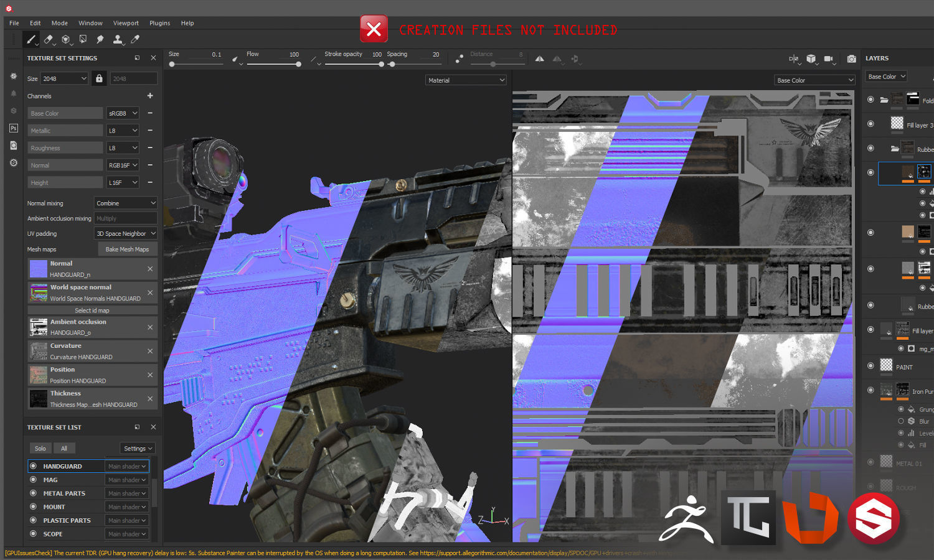Open the UV padding dropdown
The height and width of the screenshot is (560, 934).
tap(126, 233)
